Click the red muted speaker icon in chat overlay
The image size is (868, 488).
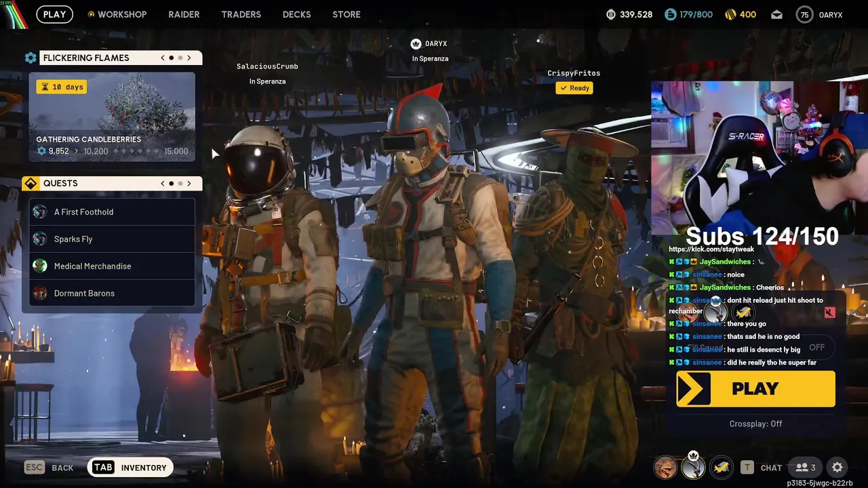[x=829, y=312]
